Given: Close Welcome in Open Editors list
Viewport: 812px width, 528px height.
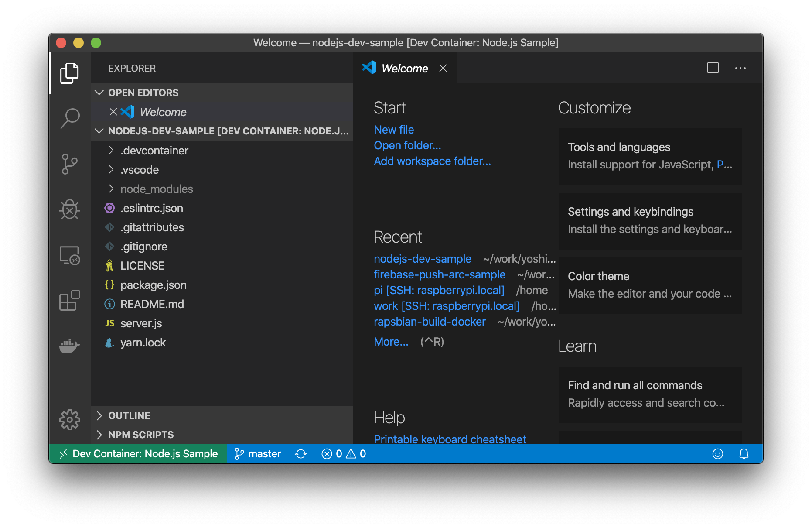Looking at the screenshot, I should 113,112.
